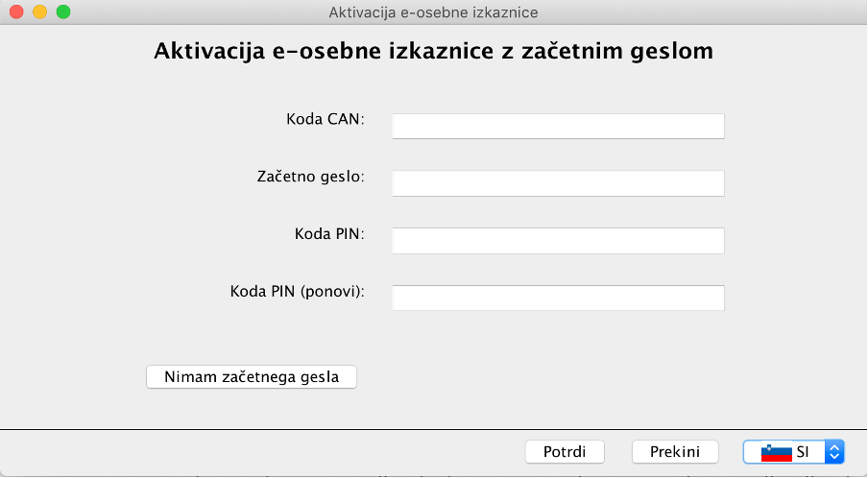This screenshot has width=868, height=478.
Task: Select the Koda PIN entry field
Action: [x=558, y=241]
